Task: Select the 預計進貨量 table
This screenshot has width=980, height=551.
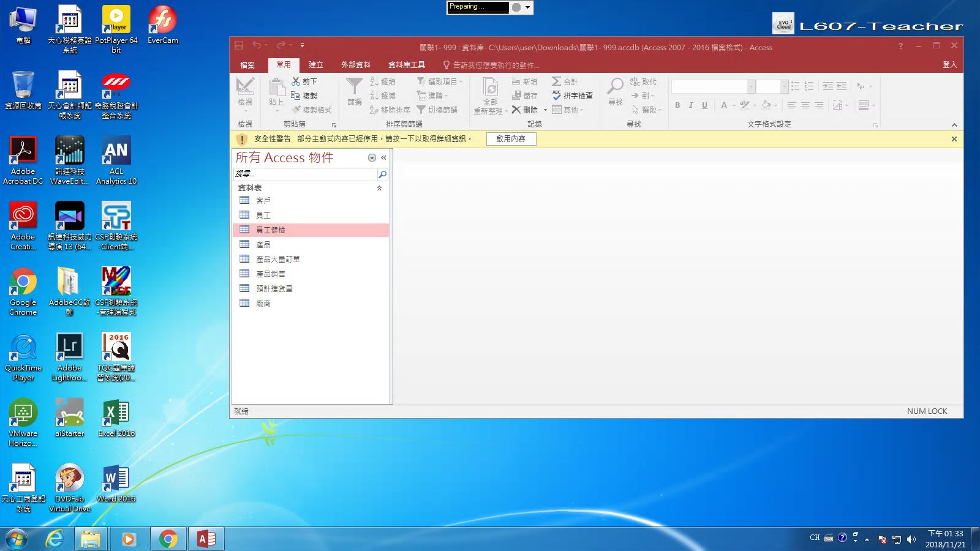Action: 311,288
